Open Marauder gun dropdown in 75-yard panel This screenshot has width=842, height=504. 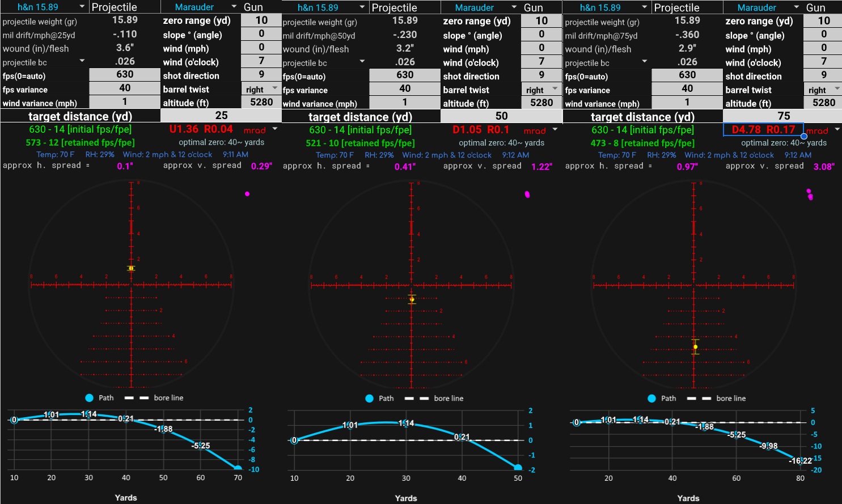coord(797,7)
